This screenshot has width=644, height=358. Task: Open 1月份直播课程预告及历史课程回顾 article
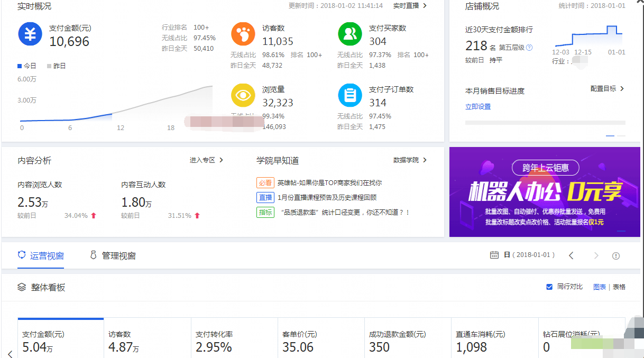pos(327,197)
